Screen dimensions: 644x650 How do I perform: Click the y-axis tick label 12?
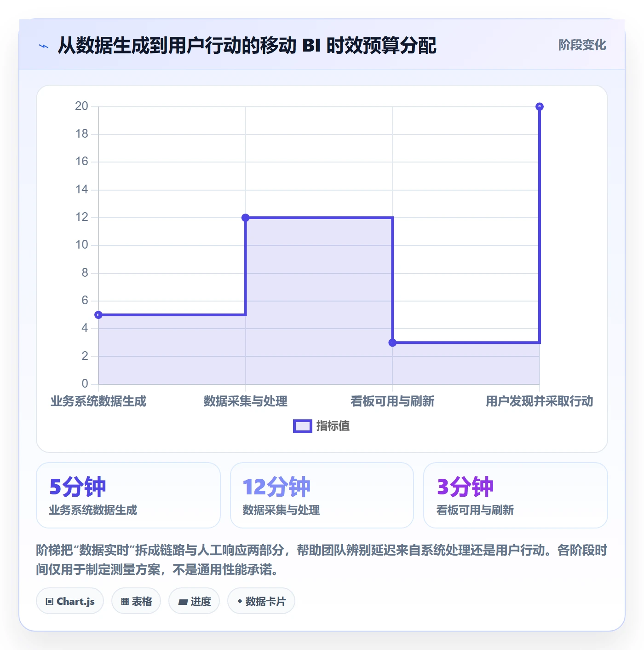click(81, 217)
